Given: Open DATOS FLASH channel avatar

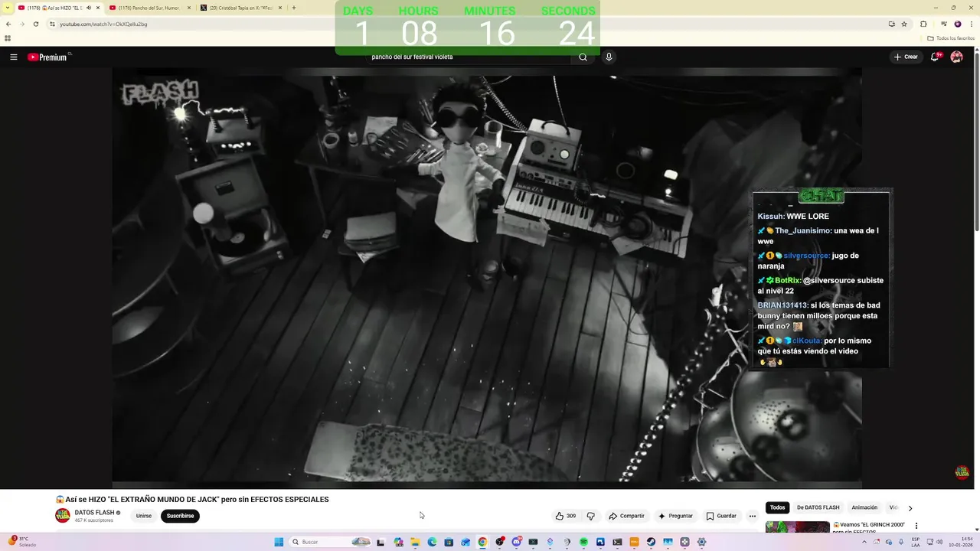Looking at the screenshot, I should click(x=63, y=516).
